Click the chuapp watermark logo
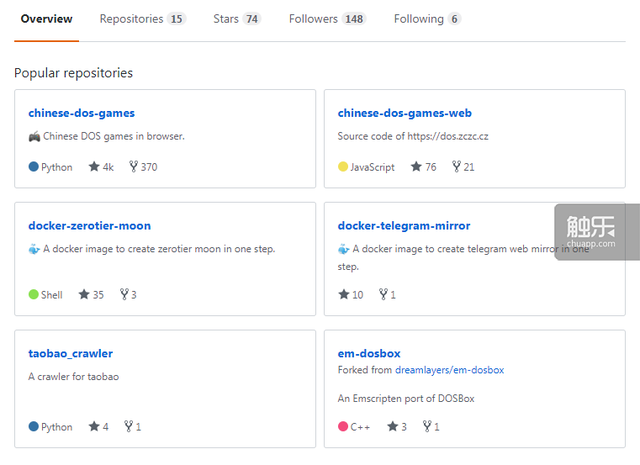Image resolution: width=640 pixels, height=465 pixels. (597, 232)
